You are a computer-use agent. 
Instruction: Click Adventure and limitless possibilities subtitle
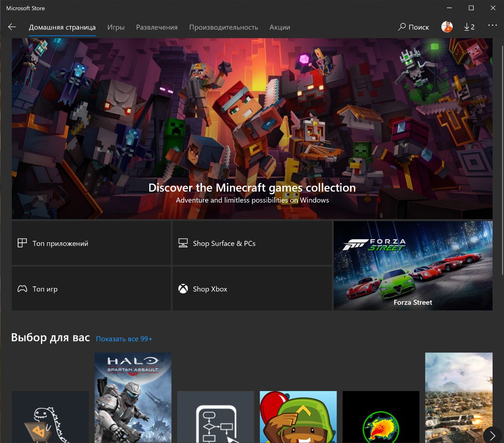click(x=252, y=200)
